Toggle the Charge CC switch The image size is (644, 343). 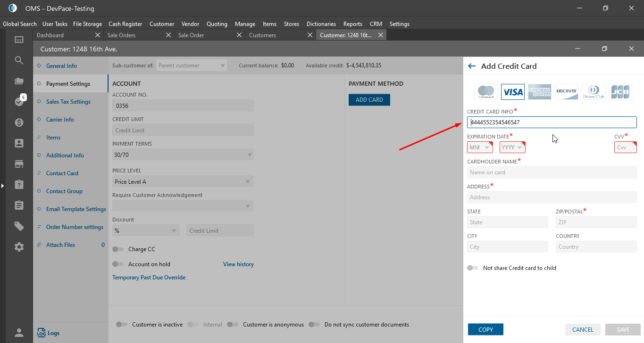118,249
